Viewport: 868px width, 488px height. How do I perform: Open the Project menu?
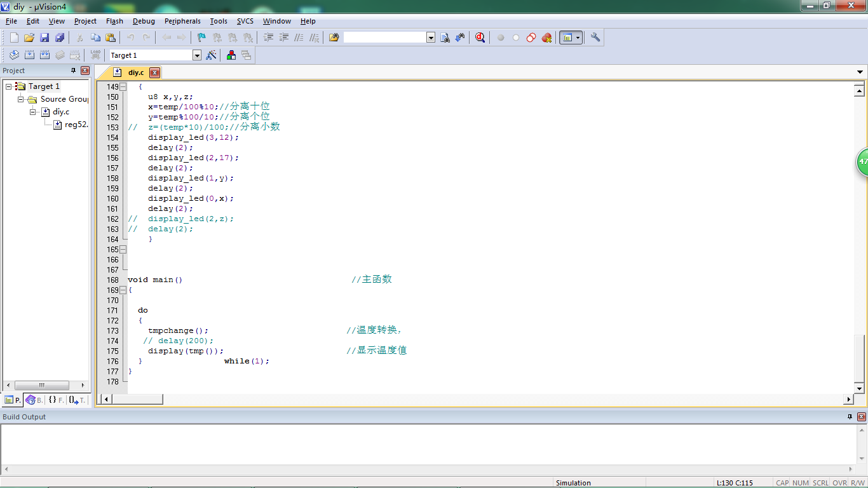(x=86, y=21)
